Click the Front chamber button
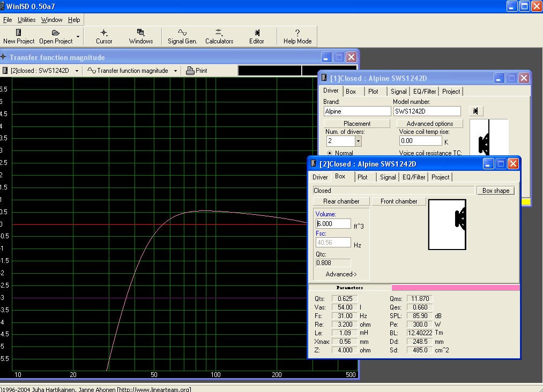Image resolution: width=543 pixels, height=392 pixels. 399,201
